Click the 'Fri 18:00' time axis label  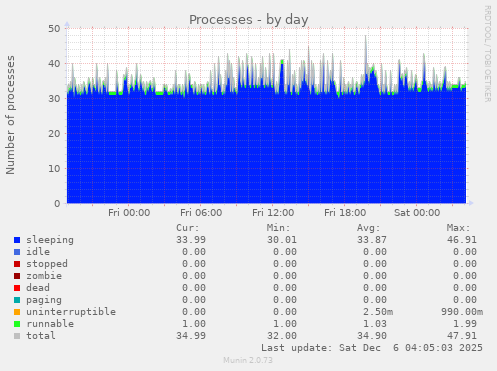(345, 213)
